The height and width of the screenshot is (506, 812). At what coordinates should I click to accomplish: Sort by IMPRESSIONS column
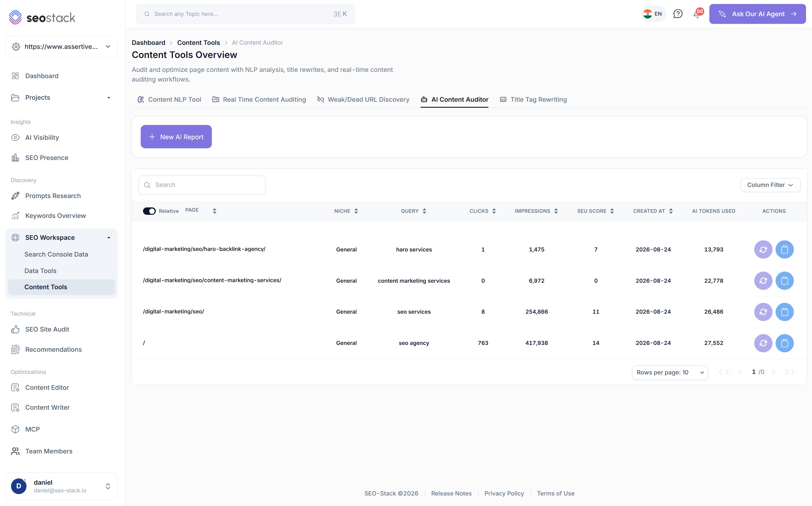[x=556, y=211]
